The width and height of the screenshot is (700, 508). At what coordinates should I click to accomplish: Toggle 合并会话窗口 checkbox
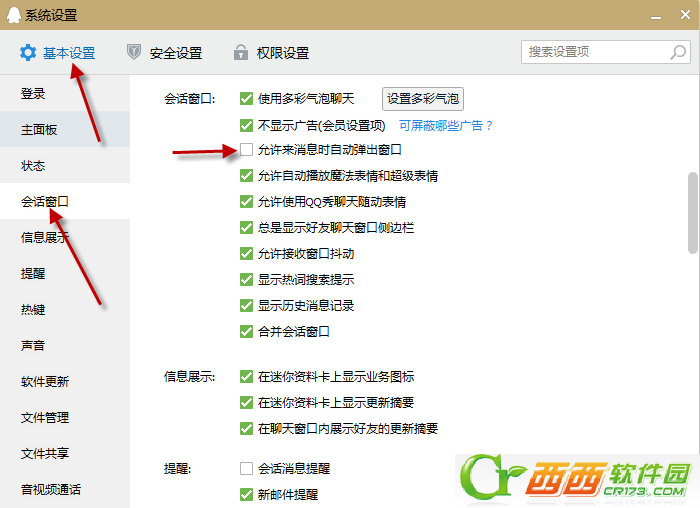pyautogui.click(x=246, y=331)
